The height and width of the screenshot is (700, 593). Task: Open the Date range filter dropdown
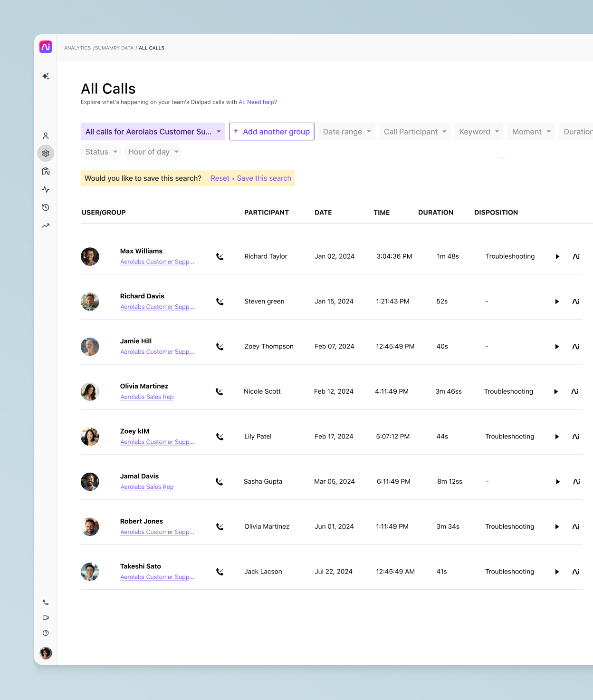click(x=347, y=132)
